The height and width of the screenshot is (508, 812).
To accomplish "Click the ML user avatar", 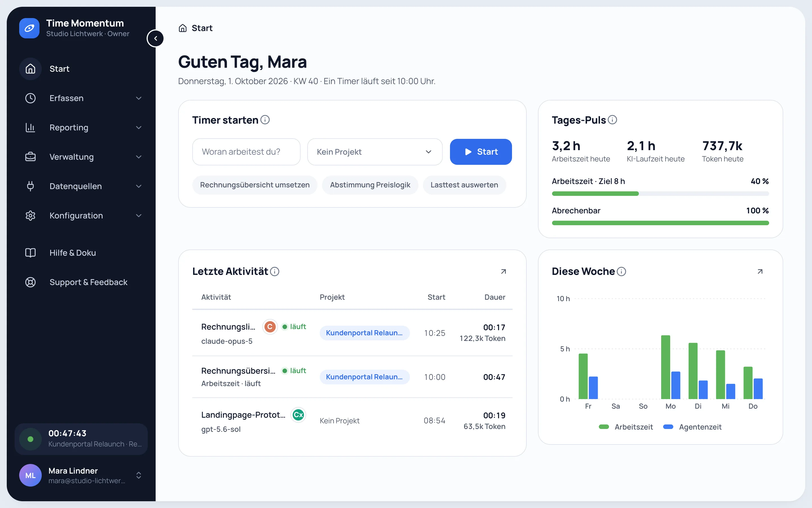I will [30, 475].
